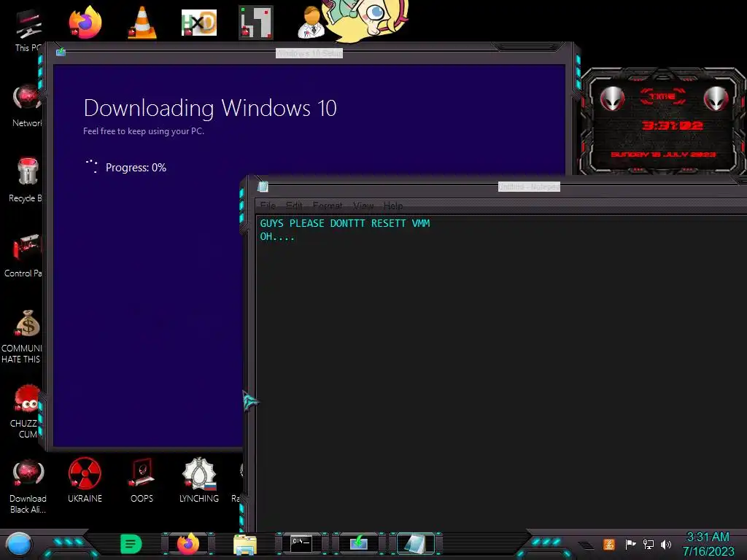
Task: Open Notepad Help menu
Action: tap(393, 206)
